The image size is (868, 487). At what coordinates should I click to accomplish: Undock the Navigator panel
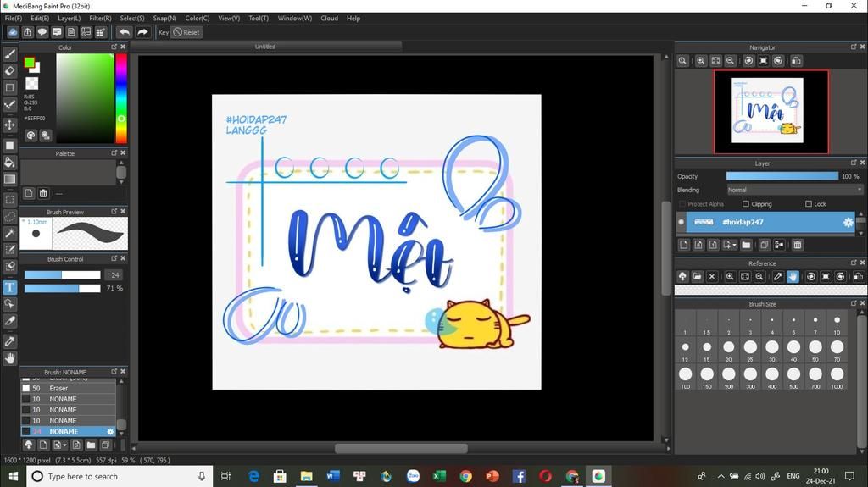point(853,47)
